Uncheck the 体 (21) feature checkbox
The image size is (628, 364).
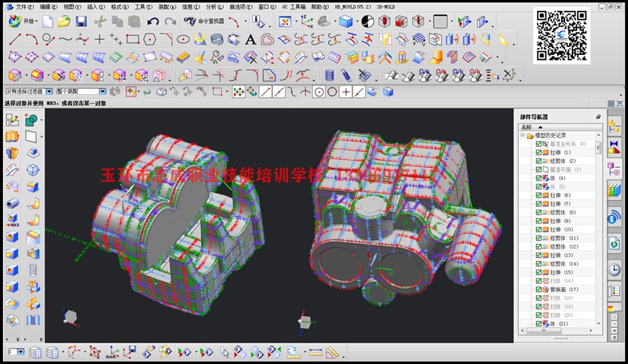[539, 323]
